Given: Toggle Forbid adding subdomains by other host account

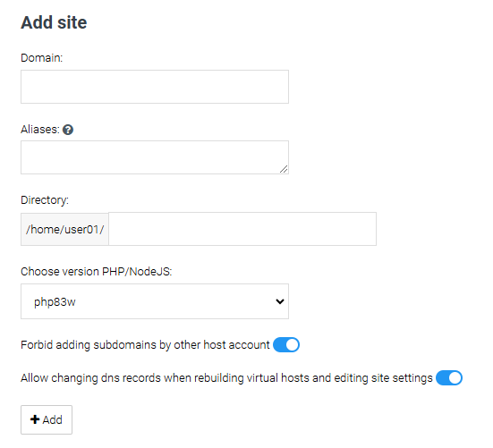Looking at the screenshot, I should pyautogui.click(x=286, y=344).
